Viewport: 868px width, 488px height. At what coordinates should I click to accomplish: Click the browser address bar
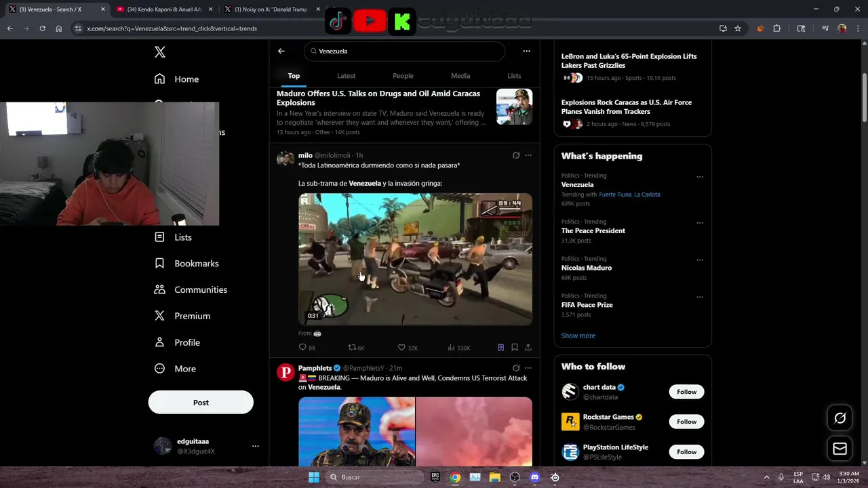click(393, 28)
